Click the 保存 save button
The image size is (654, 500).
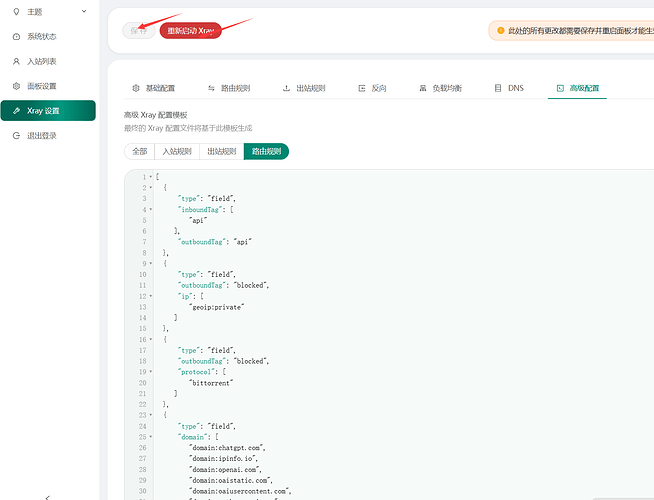pyautogui.click(x=139, y=30)
